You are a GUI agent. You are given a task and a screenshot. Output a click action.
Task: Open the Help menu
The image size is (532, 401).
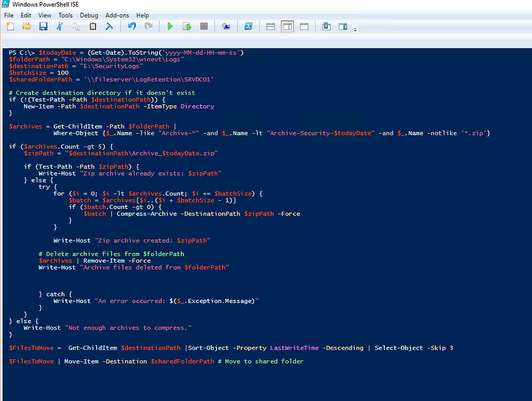click(x=142, y=15)
